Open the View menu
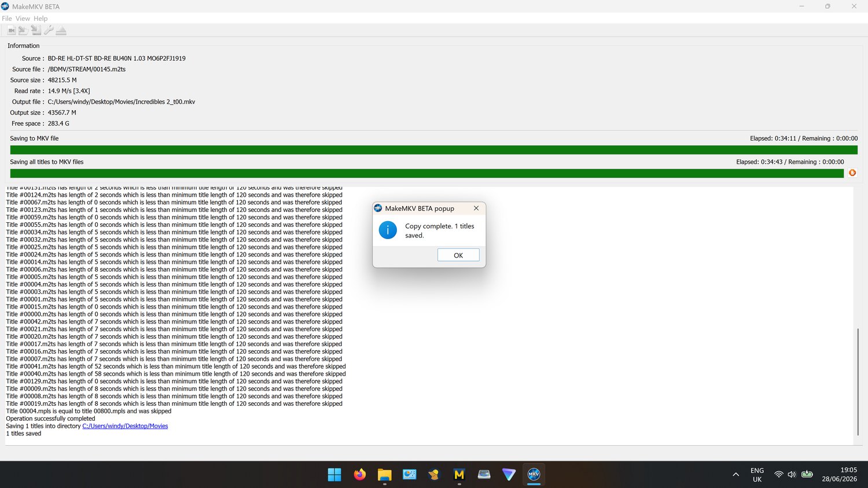The image size is (868, 488). coord(23,19)
